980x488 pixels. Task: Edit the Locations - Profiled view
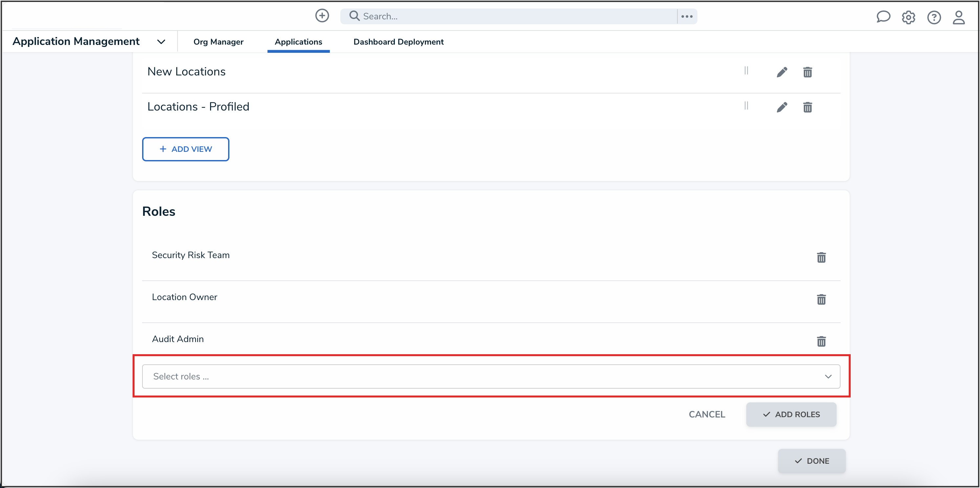tap(782, 107)
